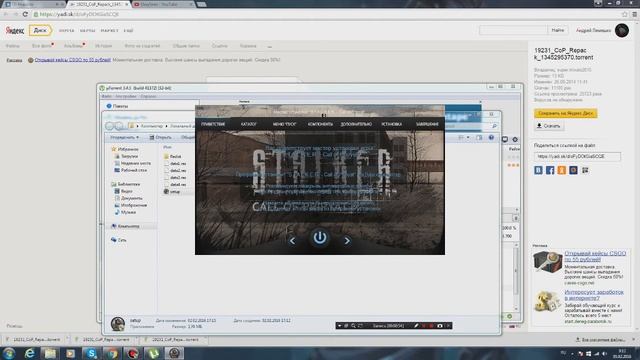Image resolution: width=640 pixels, height=360 pixels.
Task: Switch to the 19231_CoP_Repack browser tab
Action: coord(98,4)
